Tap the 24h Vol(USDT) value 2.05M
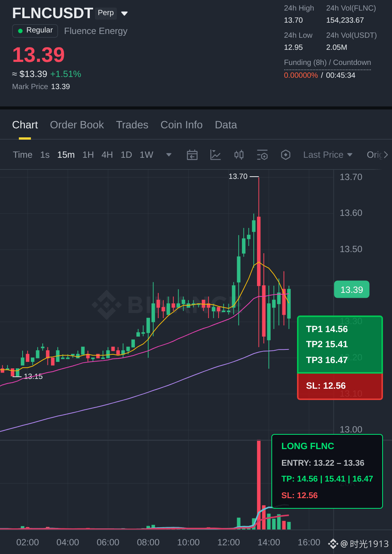 pyautogui.click(x=337, y=48)
